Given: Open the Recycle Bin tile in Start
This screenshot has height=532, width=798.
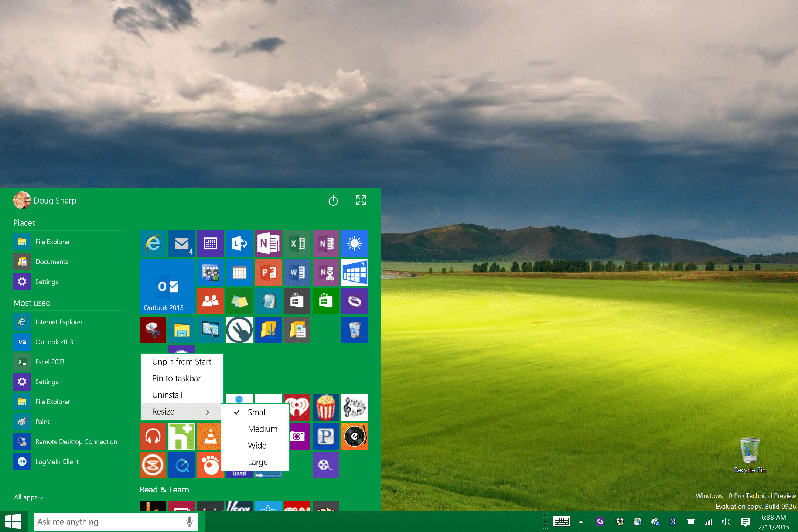Looking at the screenshot, I should coord(354,330).
